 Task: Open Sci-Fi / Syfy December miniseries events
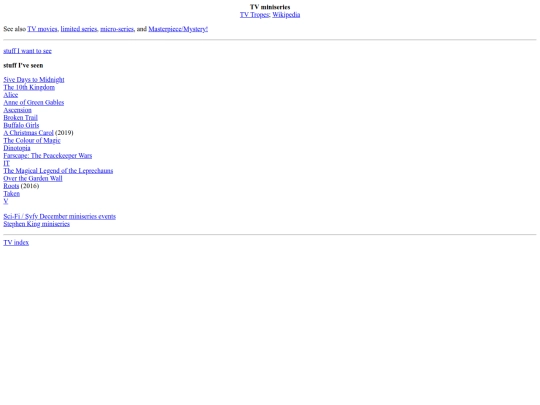pos(60,217)
